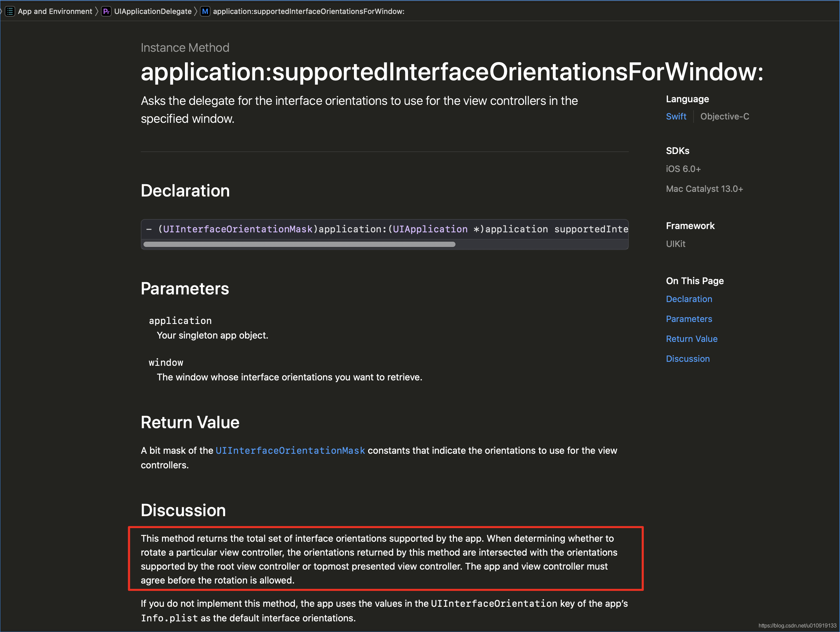The width and height of the screenshot is (840, 632).
Task: Jump to Discussion section link
Action: click(688, 359)
